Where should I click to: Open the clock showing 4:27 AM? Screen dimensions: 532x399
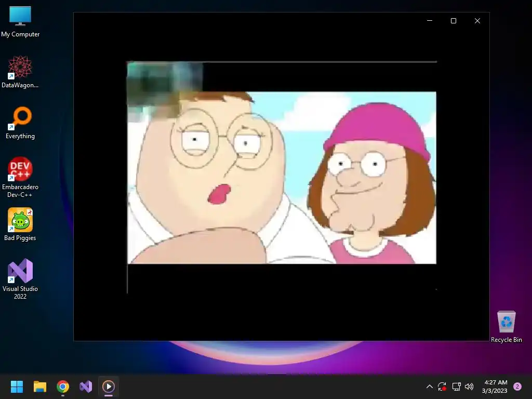(495, 387)
